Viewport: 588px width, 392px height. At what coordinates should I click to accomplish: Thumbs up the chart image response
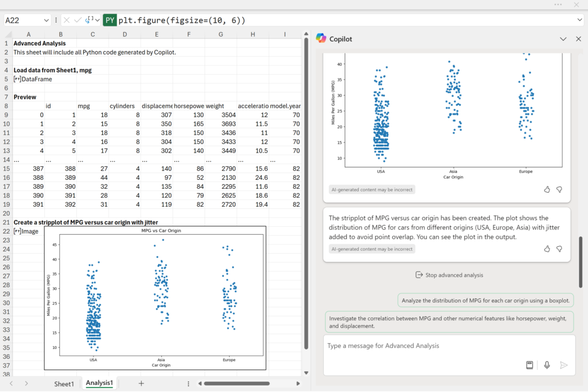coord(547,189)
